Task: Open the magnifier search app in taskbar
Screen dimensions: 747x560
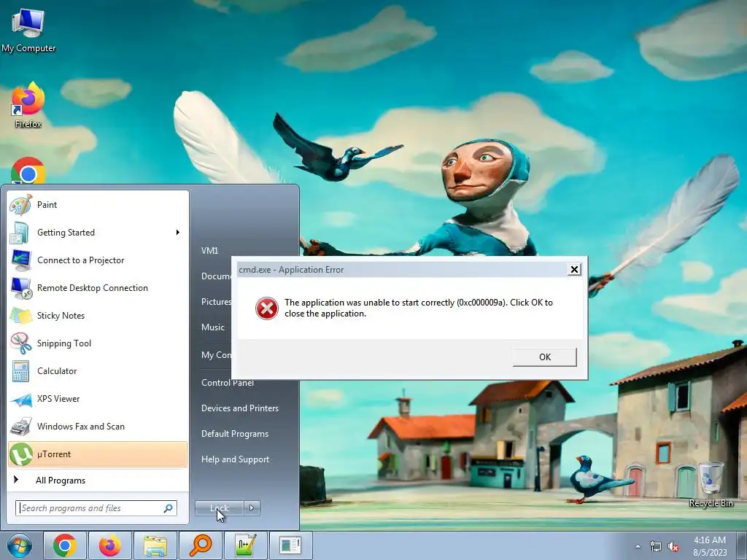Action: pos(201,545)
